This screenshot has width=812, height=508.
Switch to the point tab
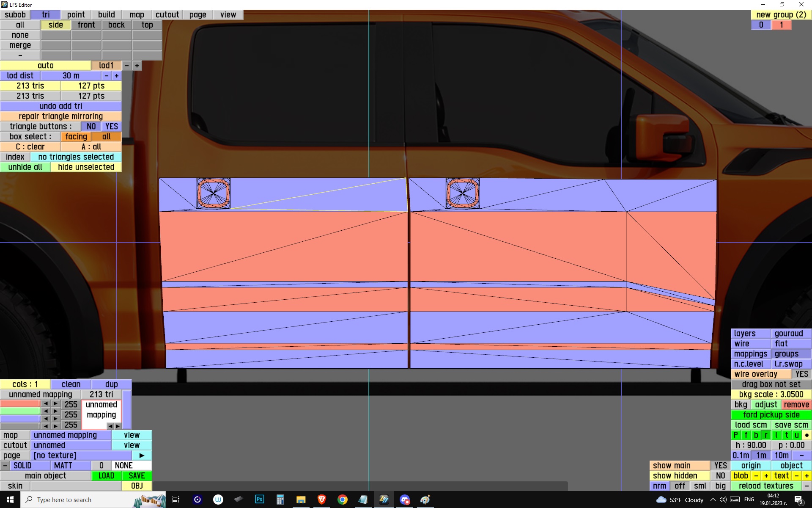coord(76,15)
